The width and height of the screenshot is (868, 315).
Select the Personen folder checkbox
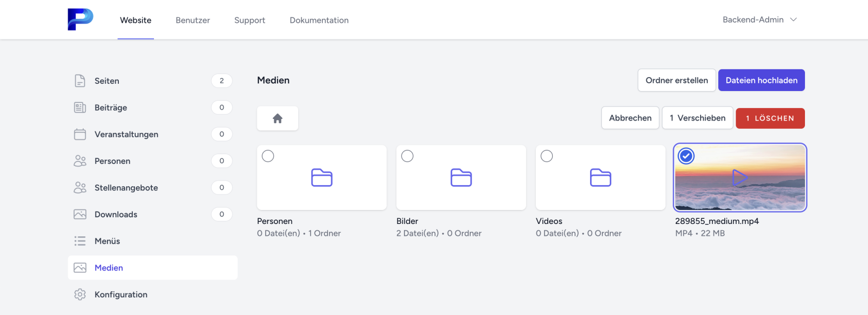268,156
